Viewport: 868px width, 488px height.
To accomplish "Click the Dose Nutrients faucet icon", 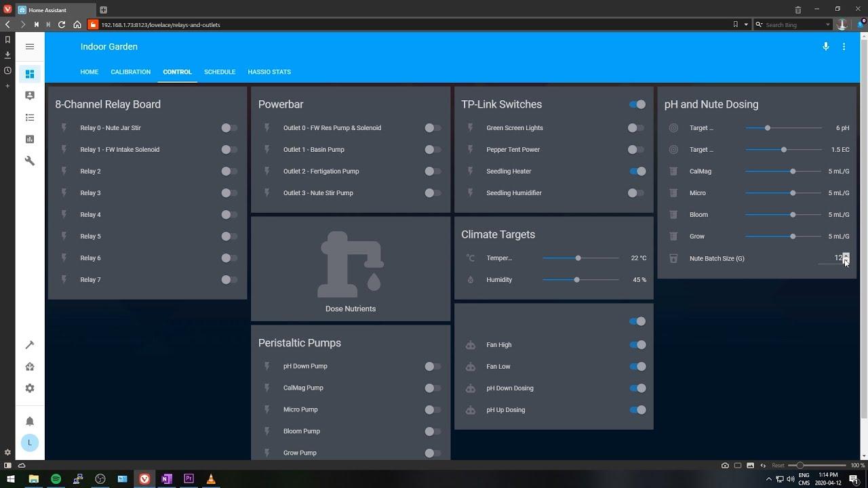I will pos(351,264).
